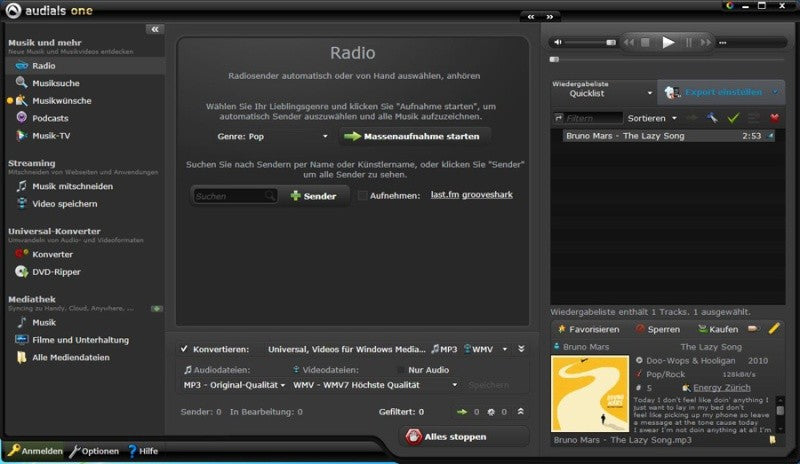Collapse the Konvertieren settings with the double chevron
Viewport: 800px width, 464px height.
[x=521, y=349]
